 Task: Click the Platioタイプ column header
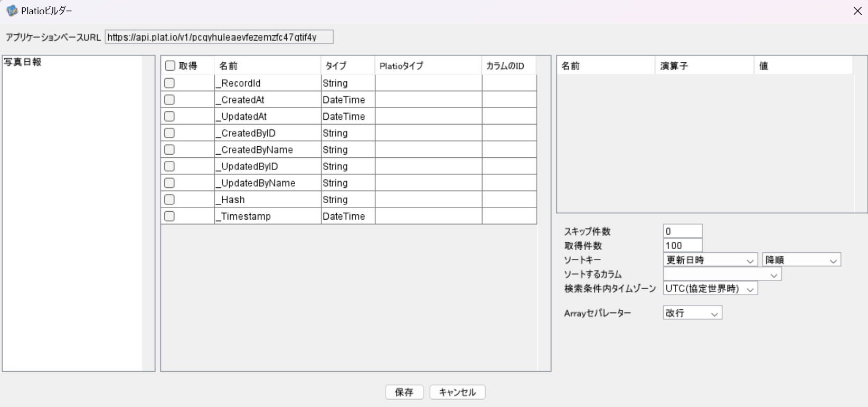pos(428,66)
